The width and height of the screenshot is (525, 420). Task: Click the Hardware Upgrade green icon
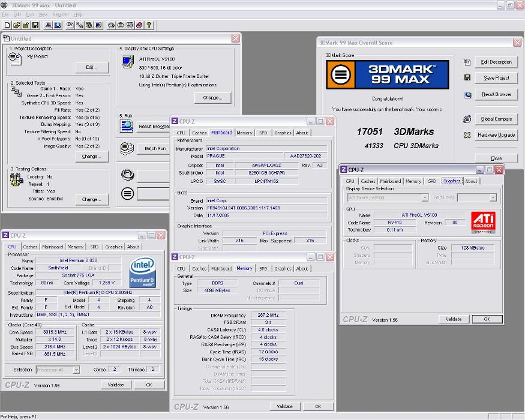[467, 135]
